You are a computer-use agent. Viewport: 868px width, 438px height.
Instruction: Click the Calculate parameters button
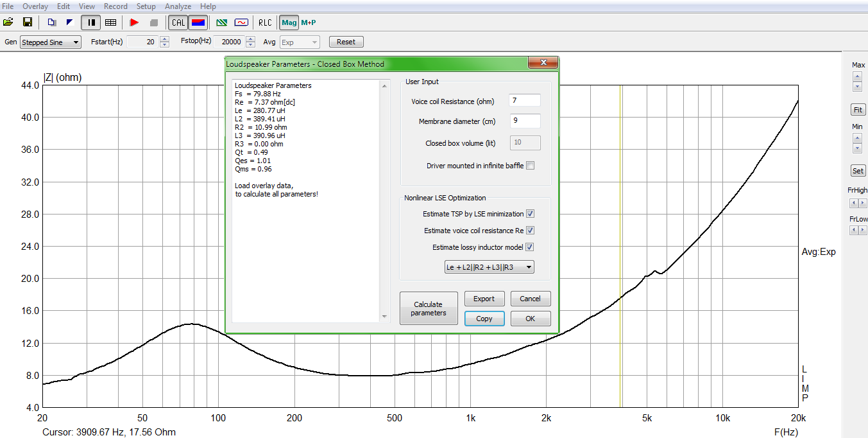click(429, 308)
